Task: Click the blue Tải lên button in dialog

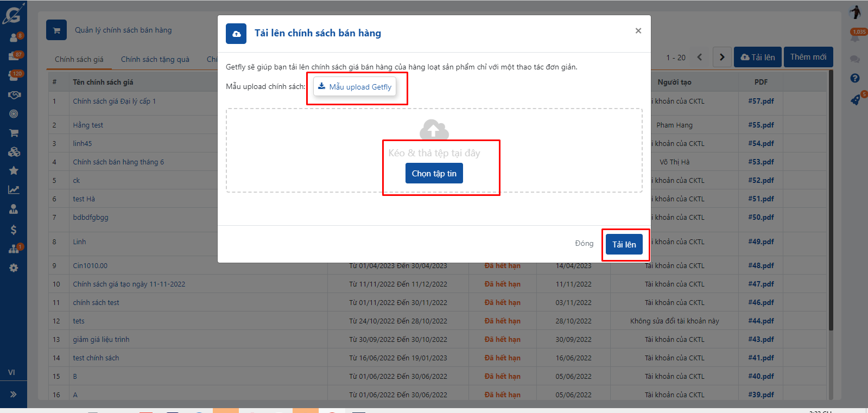Action: [624, 244]
